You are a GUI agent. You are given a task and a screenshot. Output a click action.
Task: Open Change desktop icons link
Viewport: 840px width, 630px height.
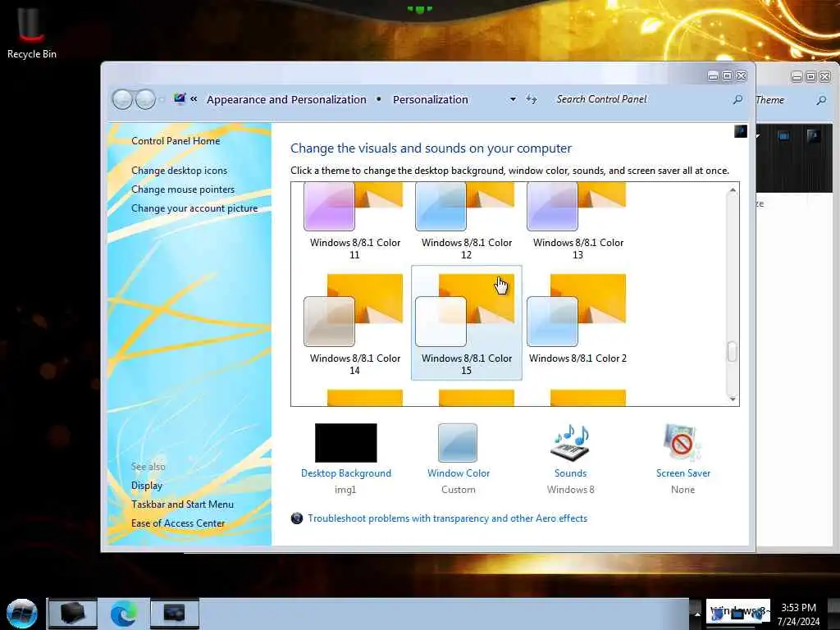tap(179, 171)
